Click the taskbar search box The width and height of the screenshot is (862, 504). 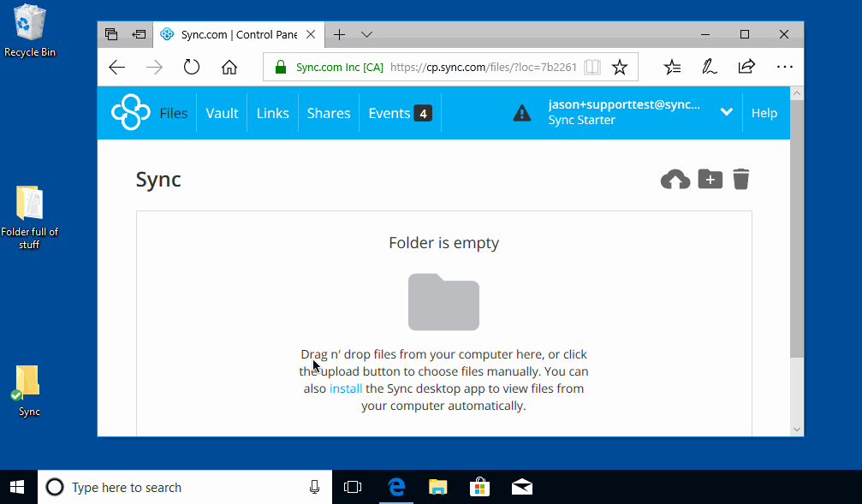click(185, 487)
